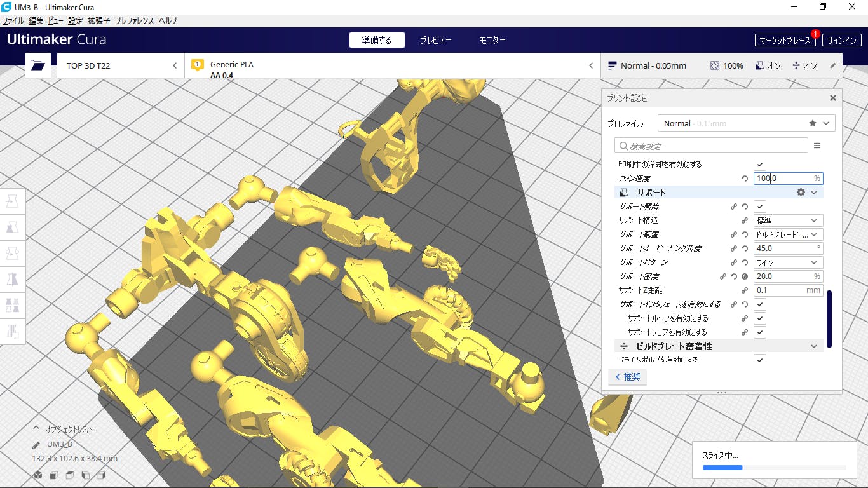Switch to 3D perspective view cube icon
Image resolution: width=868 pixels, height=488 pixels.
38,475
